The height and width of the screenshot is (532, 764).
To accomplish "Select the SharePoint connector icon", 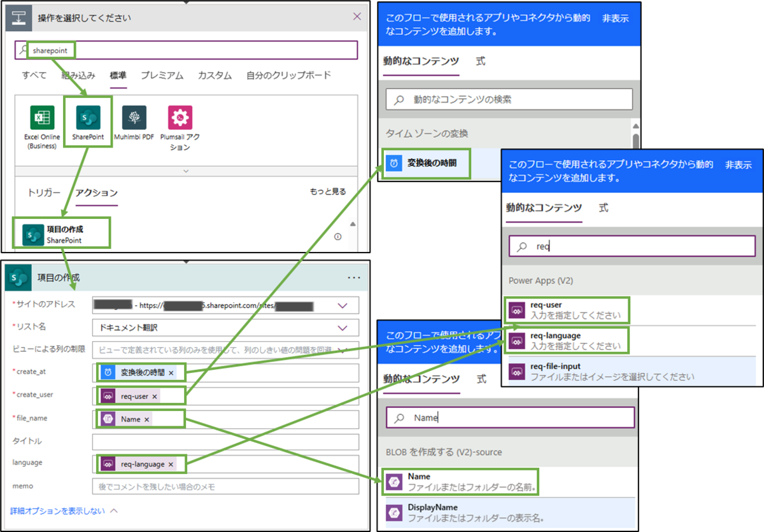I will tap(88, 118).
